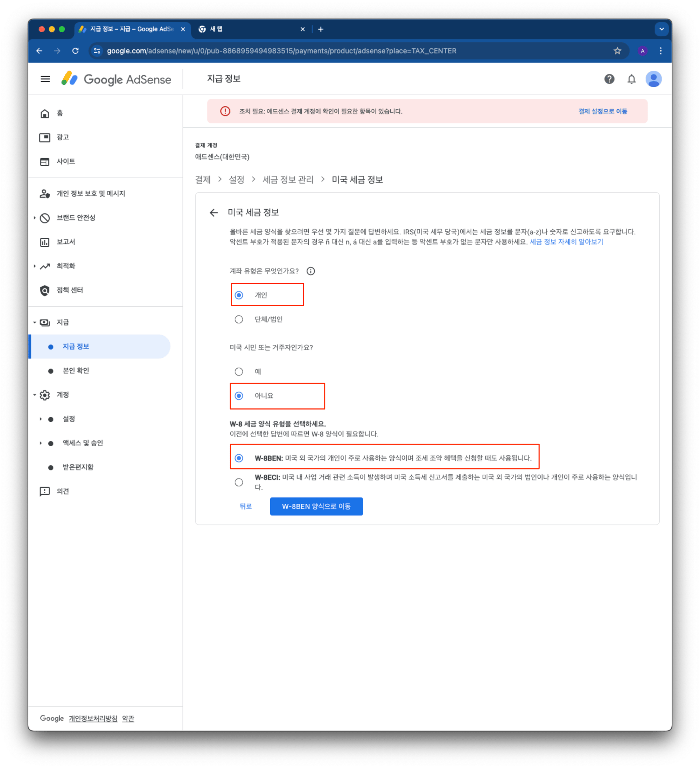Click the 홈 home icon in sidebar
The height and width of the screenshot is (768, 700).
pos(44,113)
